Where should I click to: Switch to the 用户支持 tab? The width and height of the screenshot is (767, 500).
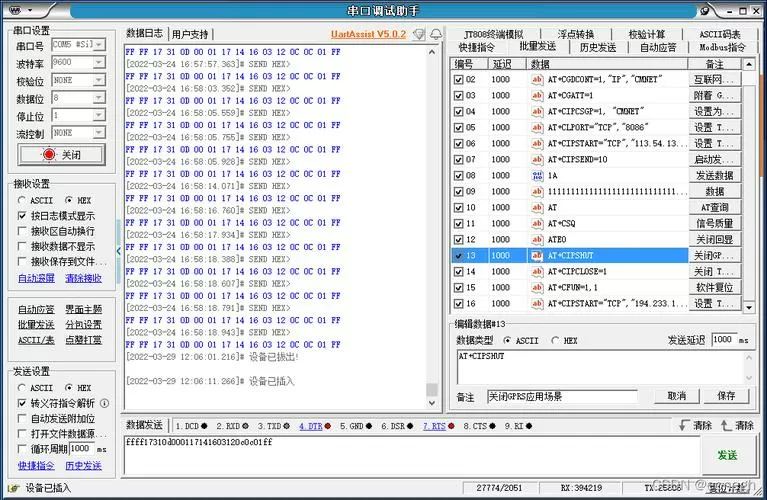190,34
